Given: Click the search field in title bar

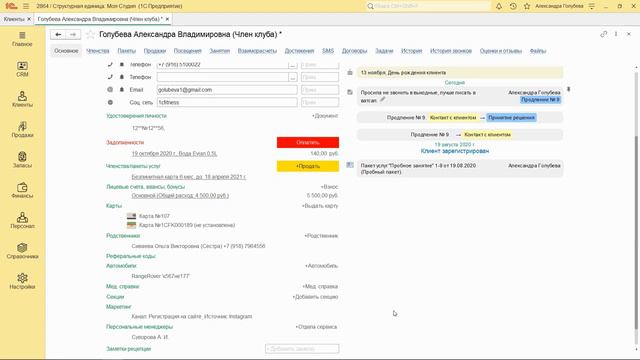Looking at the screenshot, I should [427, 6].
